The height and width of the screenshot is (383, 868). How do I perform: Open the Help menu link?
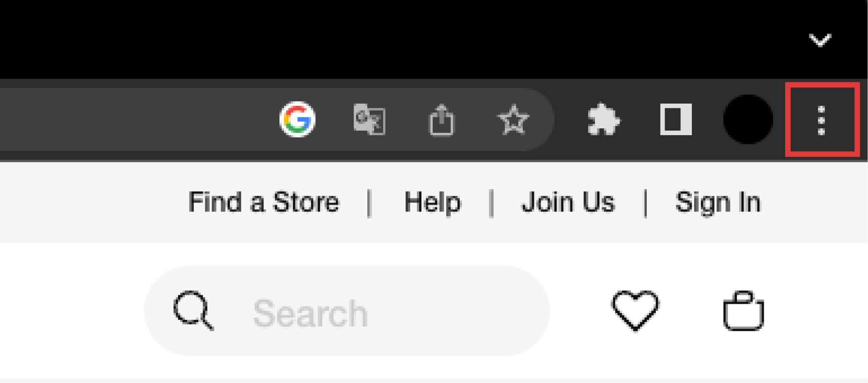coord(432,202)
